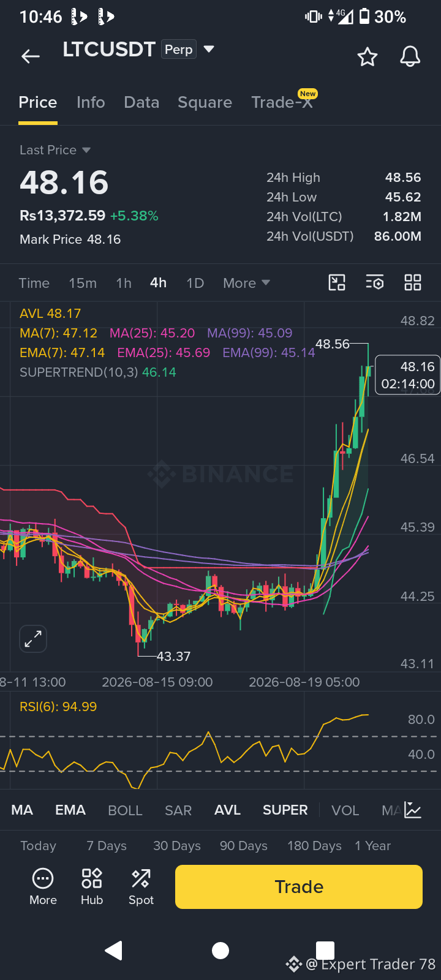Viewport: 441px width, 980px height.
Task: Tap the RSI(6): 94.99 label
Action: tap(58, 707)
